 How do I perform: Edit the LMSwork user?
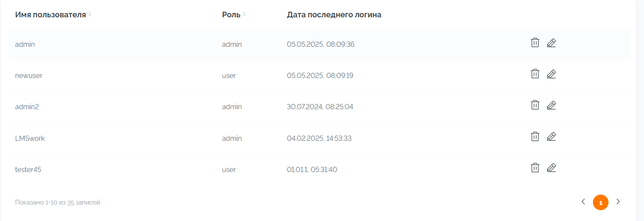551,137
